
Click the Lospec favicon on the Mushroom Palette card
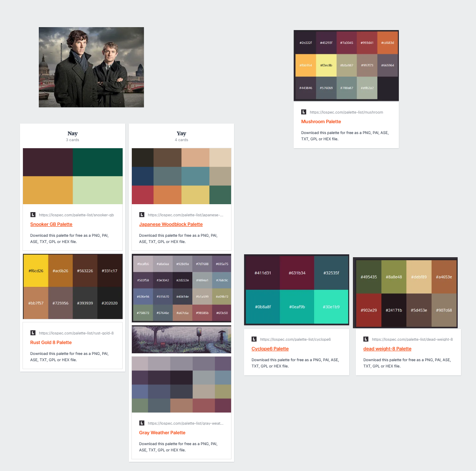click(304, 112)
